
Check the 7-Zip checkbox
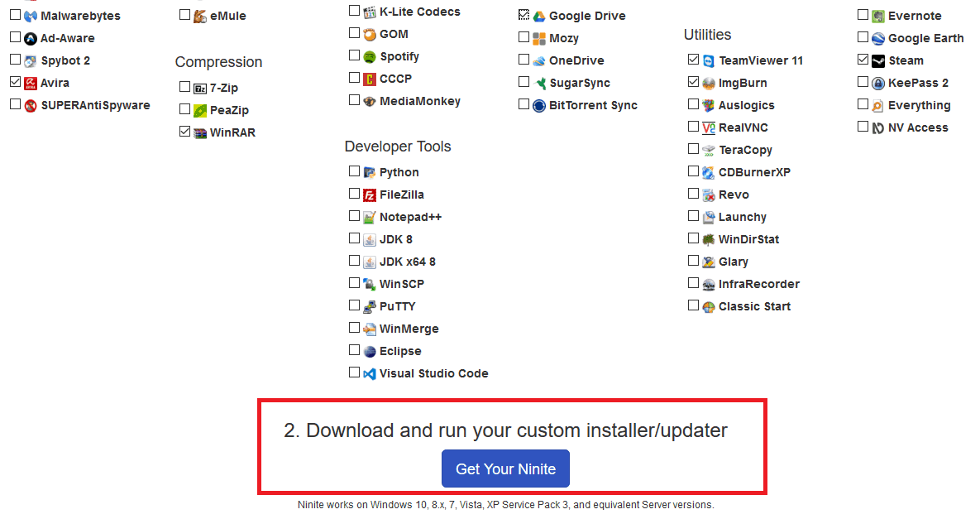tap(184, 86)
